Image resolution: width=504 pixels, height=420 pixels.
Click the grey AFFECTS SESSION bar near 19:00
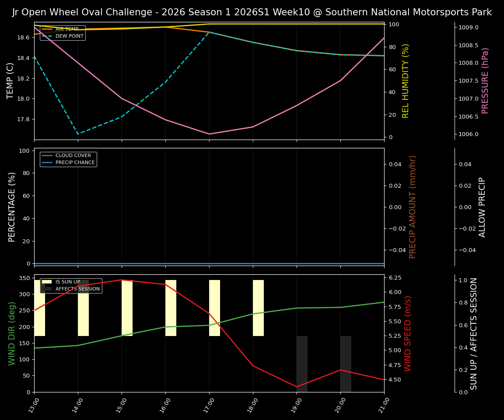[x=302, y=363]
